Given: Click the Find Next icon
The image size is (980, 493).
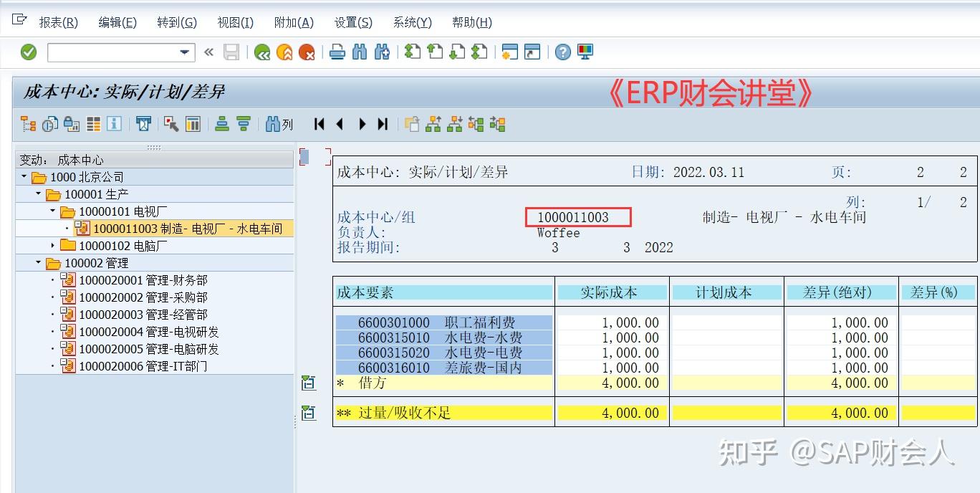Looking at the screenshot, I should (x=382, y=52).
